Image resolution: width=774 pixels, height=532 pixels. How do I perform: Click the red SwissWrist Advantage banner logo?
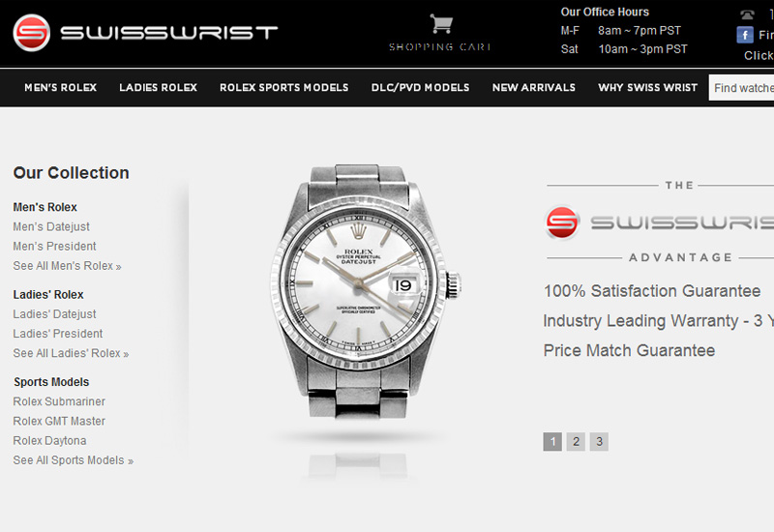[562, 222]
